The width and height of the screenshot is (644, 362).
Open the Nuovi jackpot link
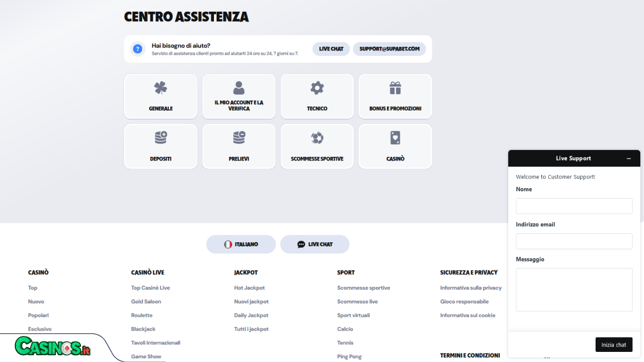coord(251,301)
